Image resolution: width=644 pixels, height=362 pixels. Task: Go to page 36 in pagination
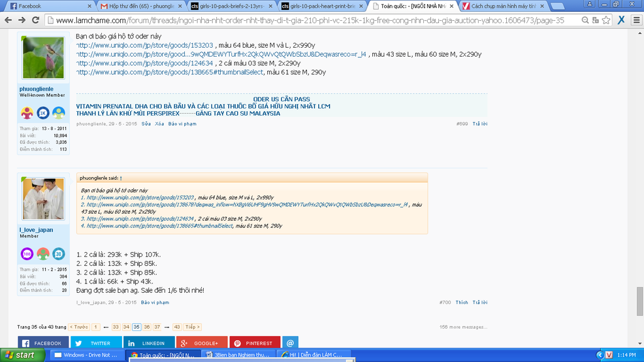pos(147,327)
